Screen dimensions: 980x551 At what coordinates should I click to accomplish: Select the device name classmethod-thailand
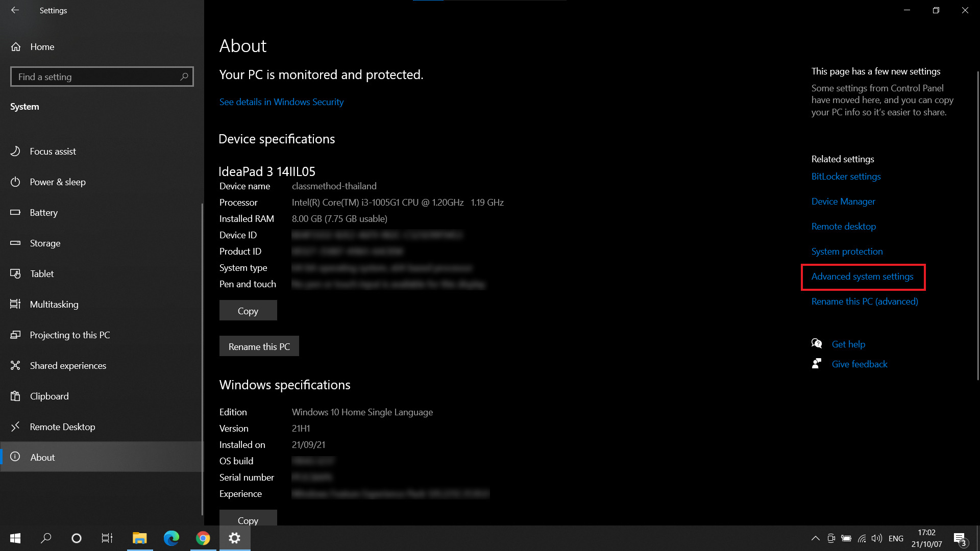point(334,186)
